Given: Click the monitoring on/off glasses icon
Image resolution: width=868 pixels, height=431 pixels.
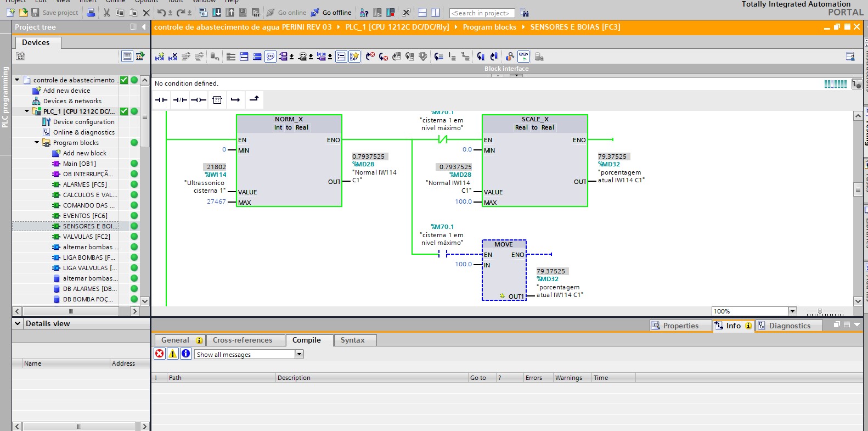Looking at the screenshot, I should click(x=523, y=56).
